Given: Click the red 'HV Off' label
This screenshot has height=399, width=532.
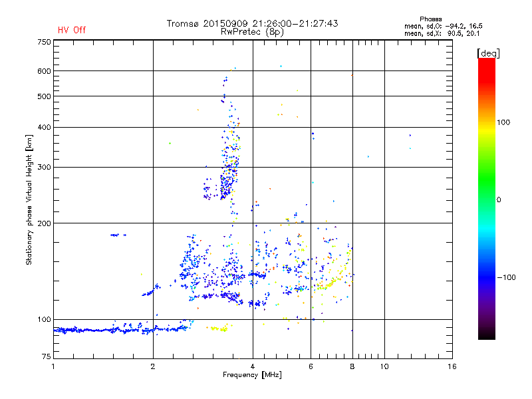Looking at the screenshot, I should point(72,30).
